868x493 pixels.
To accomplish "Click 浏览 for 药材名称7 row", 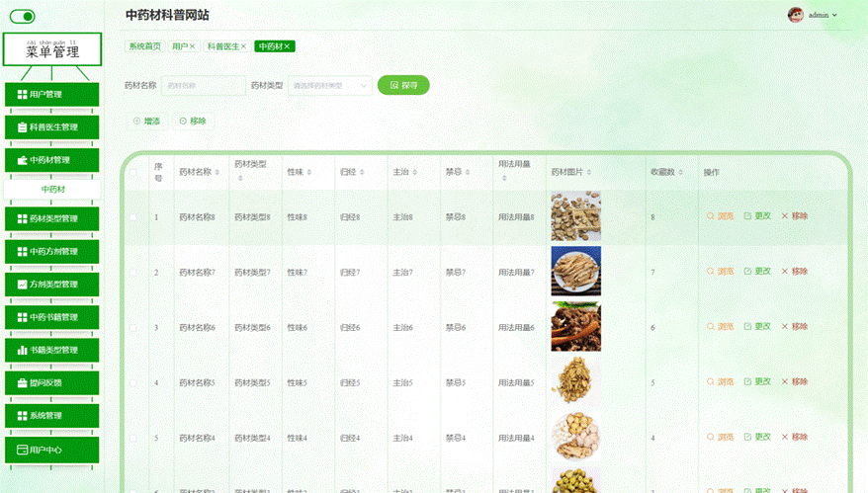I will pos(720,271).
